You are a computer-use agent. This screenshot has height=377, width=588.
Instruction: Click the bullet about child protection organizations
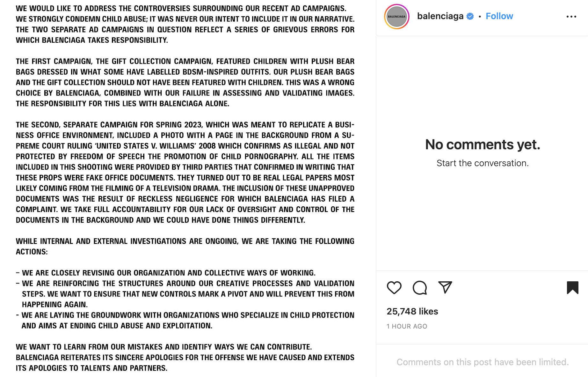point(185,320)
